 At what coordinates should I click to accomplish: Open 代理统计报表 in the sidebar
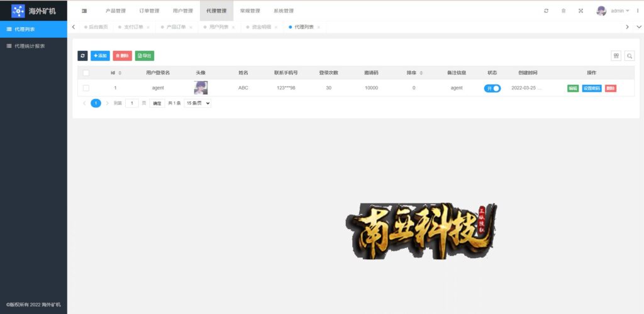pyautogui.click(x=34, y=46)
